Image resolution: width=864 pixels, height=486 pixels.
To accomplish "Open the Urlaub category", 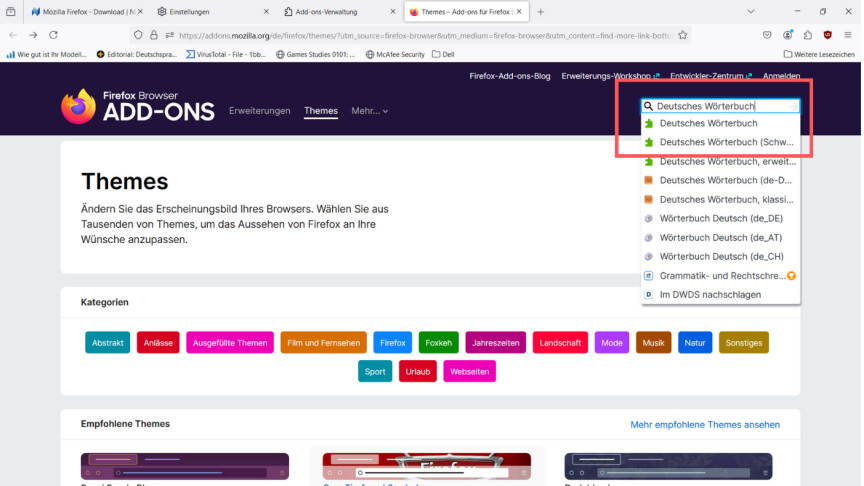I will coord(418,371).
